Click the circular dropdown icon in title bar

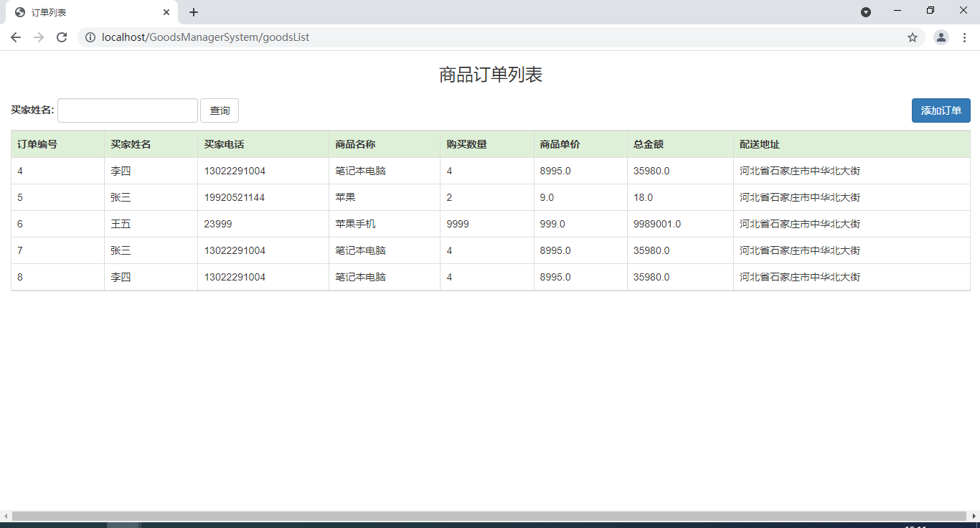[866, 11]
